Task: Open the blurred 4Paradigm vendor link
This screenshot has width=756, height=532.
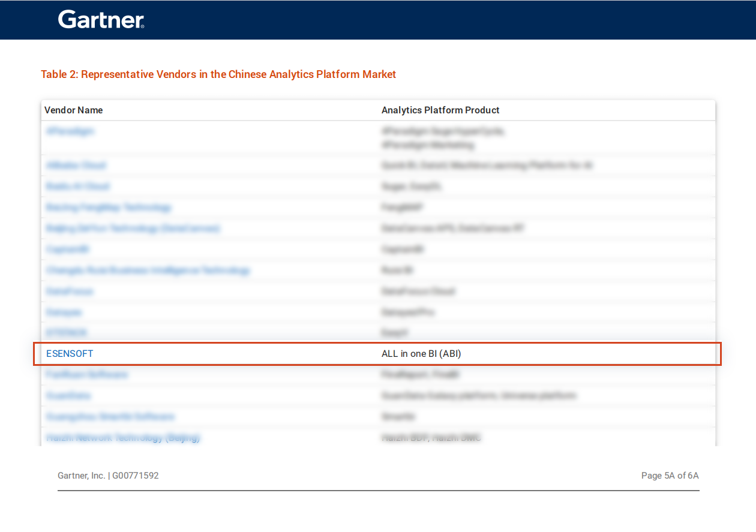Action: pyautogui.click(x=70, y=131)
